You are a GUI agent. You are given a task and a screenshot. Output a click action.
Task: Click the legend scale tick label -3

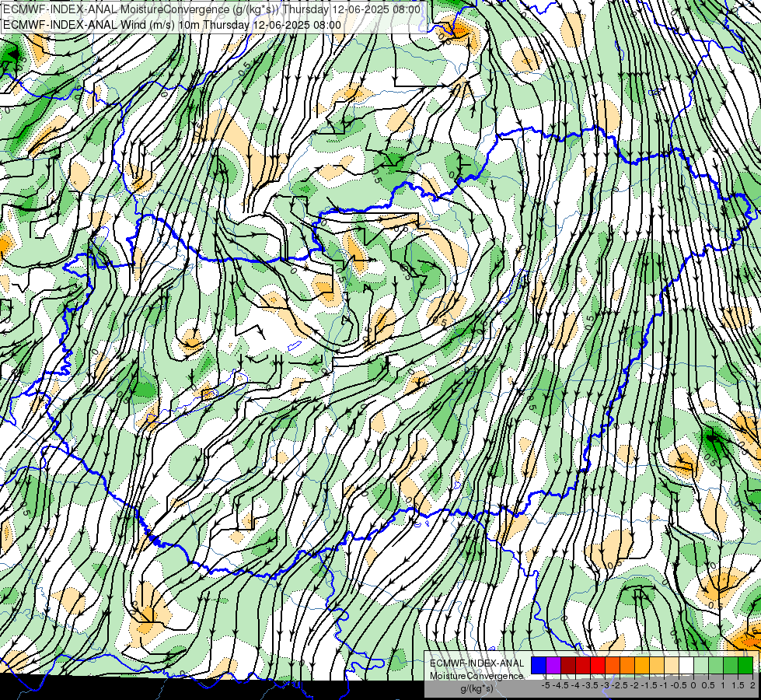(605, 685)
